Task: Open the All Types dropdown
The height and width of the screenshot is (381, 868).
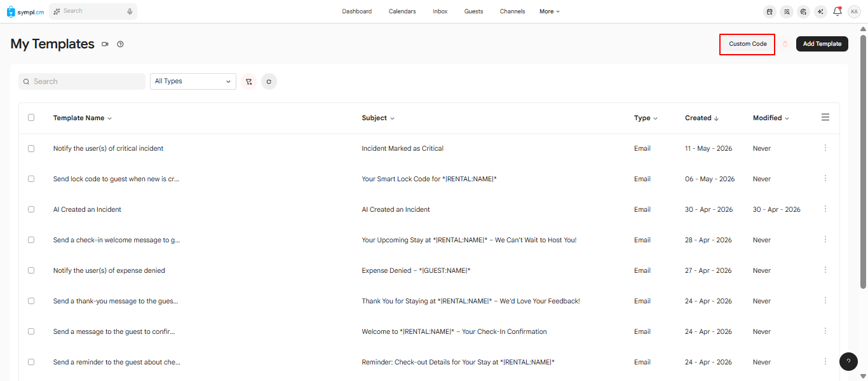Action: [193, 81]
